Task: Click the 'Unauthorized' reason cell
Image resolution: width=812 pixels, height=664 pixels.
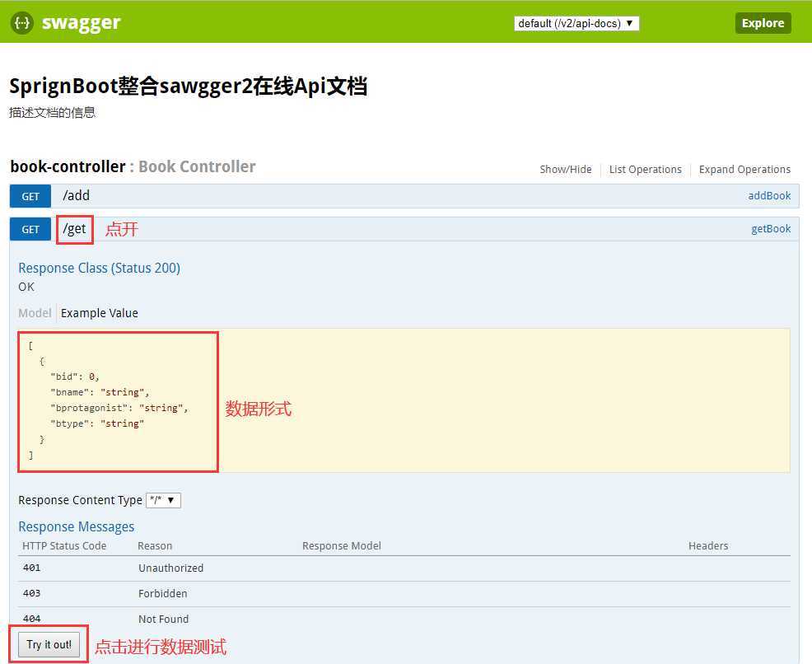Action: click(x=171, y=568)
